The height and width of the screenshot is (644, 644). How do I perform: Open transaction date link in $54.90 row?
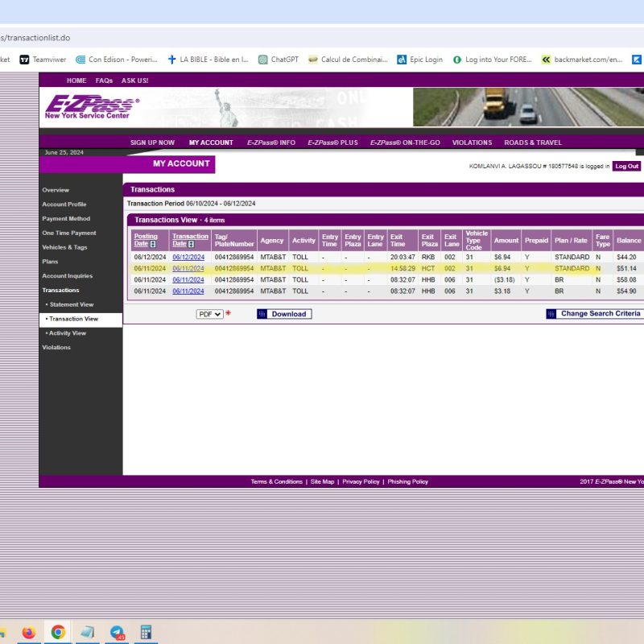188,291
